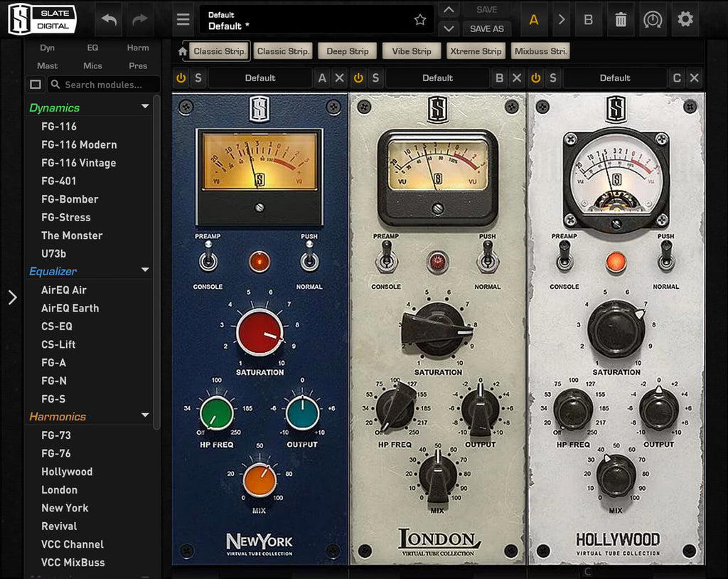Click the orange New York Mix knob
This screenshot has width=728, height=579.
pos(259,480)
